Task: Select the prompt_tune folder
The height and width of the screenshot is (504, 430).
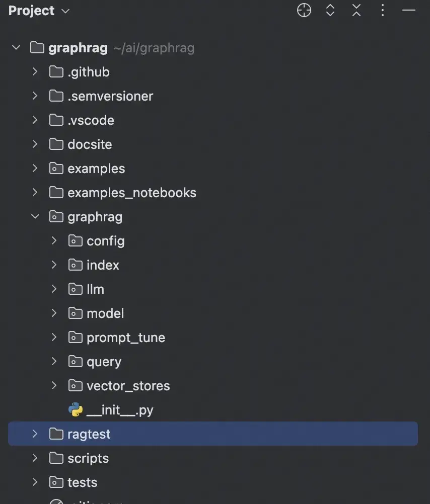Action: [x=125, y=338]
